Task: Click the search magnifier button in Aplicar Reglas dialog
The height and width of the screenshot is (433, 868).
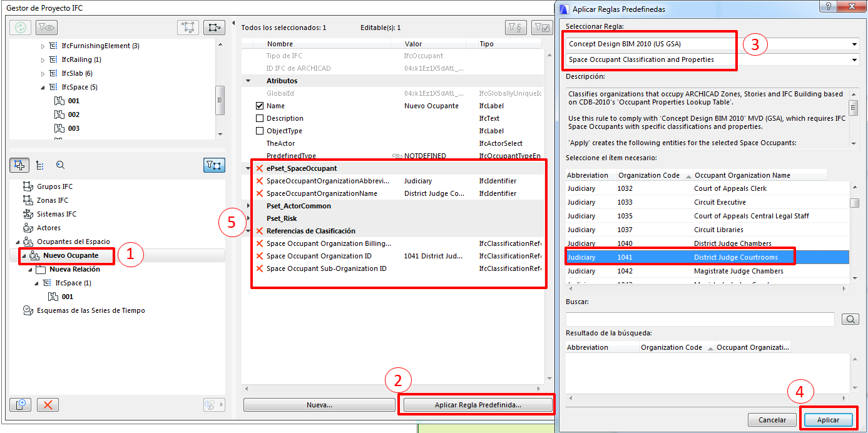Action: pyautogui.click(x=850, y=319)
